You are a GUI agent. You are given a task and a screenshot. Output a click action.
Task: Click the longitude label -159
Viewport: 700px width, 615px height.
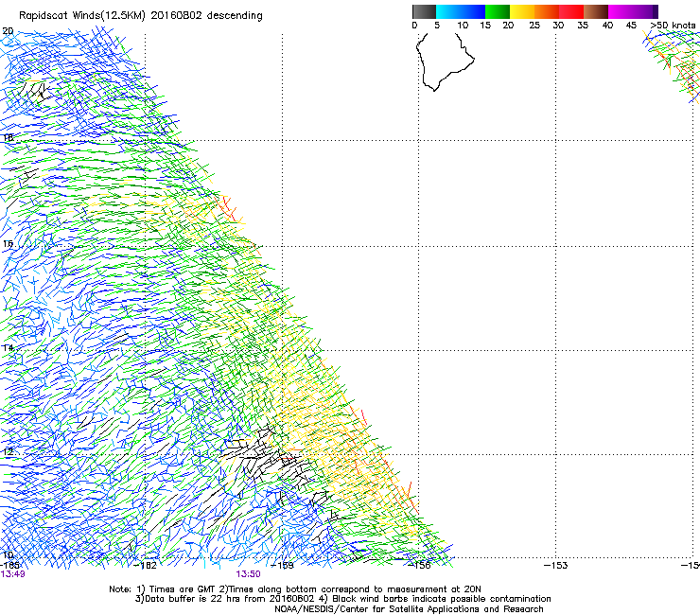click(x=283, y=566)
